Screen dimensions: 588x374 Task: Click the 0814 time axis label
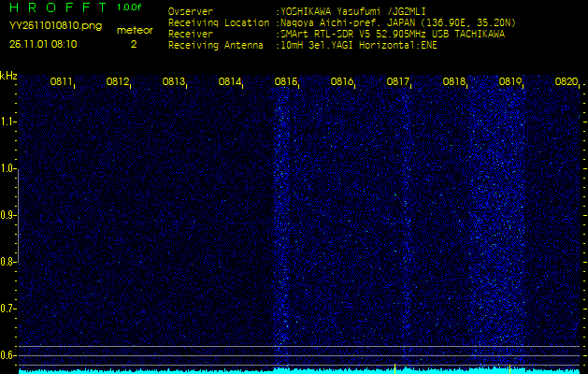coord(230,81)
